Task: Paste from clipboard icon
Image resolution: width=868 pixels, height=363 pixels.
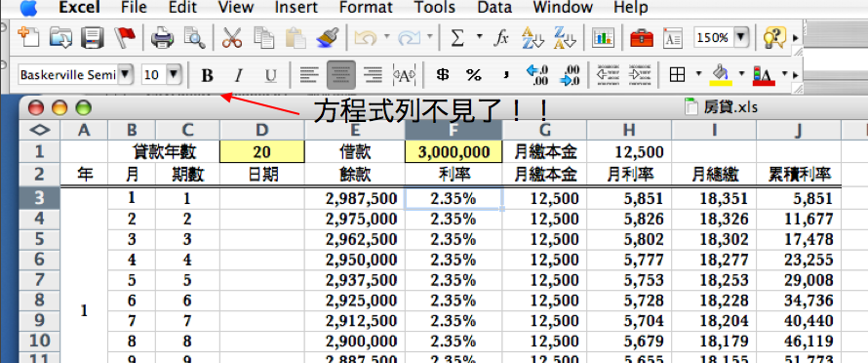Action: pos(296,37)
